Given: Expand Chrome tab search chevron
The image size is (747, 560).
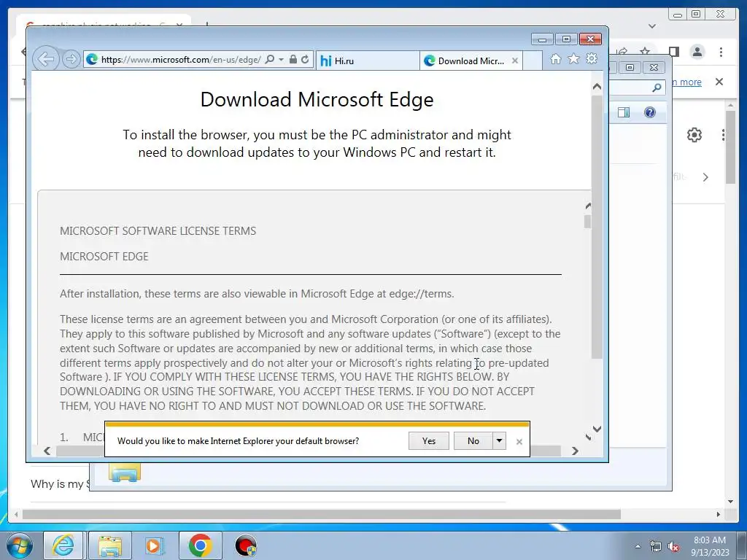Looking at the screenshot, I should pyautogui.click(x=652, y=26).
